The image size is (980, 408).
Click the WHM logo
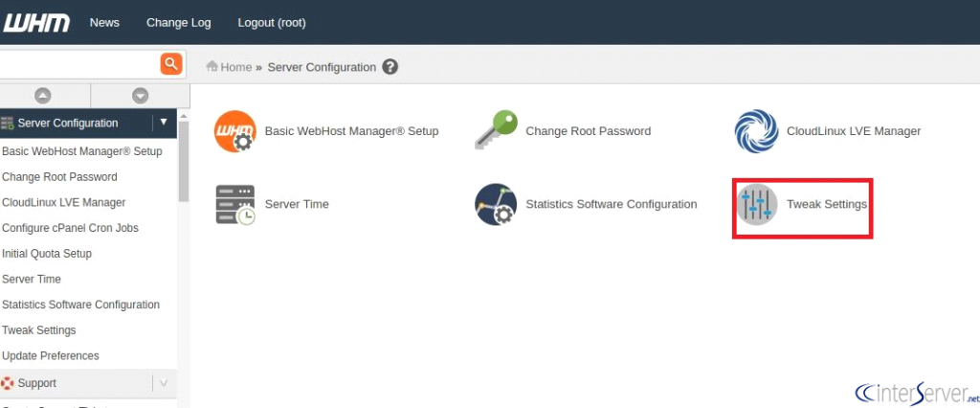pyautogui.click(x=35, y=23)
